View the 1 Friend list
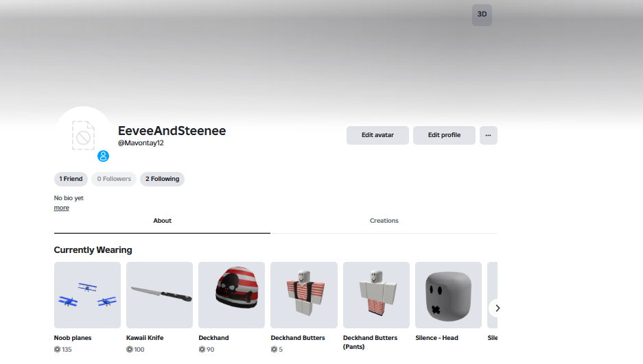643x364 pixels. 71,179
